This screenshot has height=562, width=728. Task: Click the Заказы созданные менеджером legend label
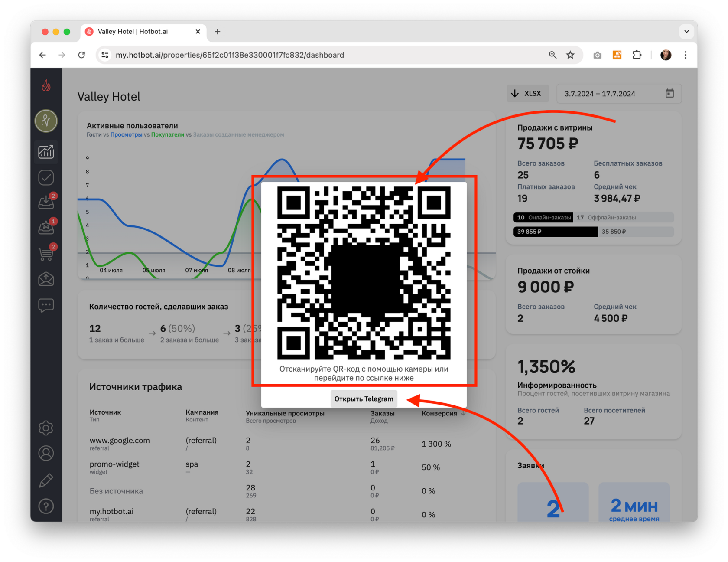(x=238, y=135)
